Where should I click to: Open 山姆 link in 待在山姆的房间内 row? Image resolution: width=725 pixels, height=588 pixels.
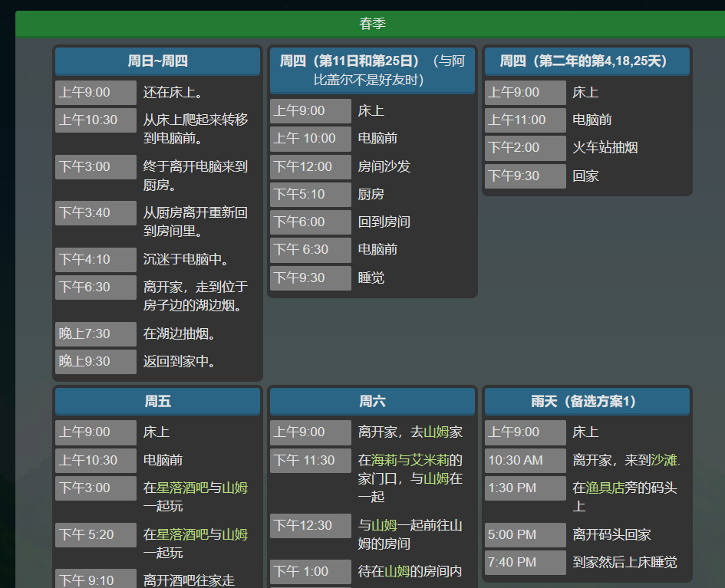[397, 571]
